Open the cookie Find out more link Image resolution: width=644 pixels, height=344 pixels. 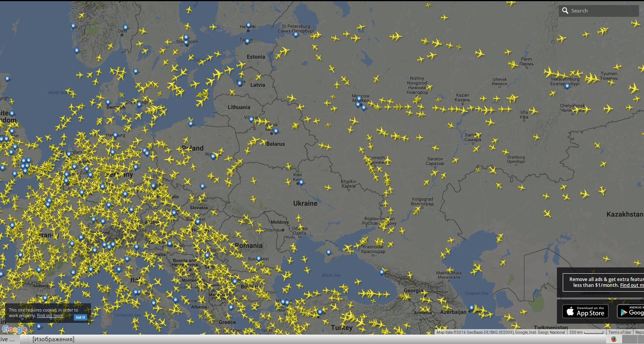pyautogui.click(x=50, y=315)
